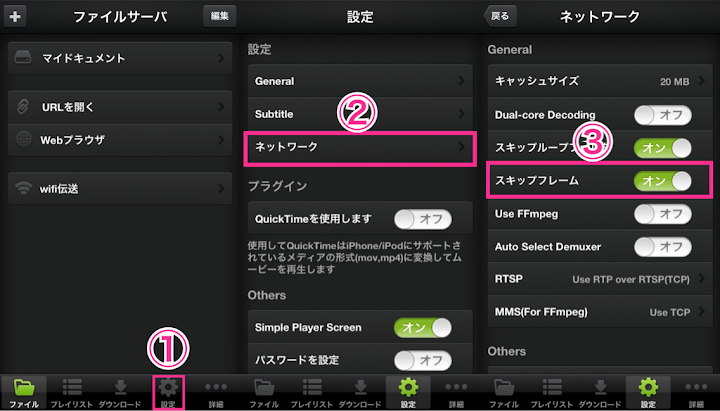Open the RTSP option chevron

pos(702,279)
